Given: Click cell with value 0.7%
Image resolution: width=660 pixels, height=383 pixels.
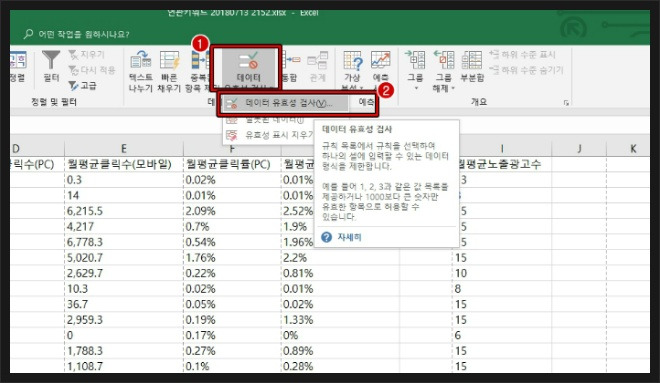Looking at the screenshot, I should coord(232,226).
